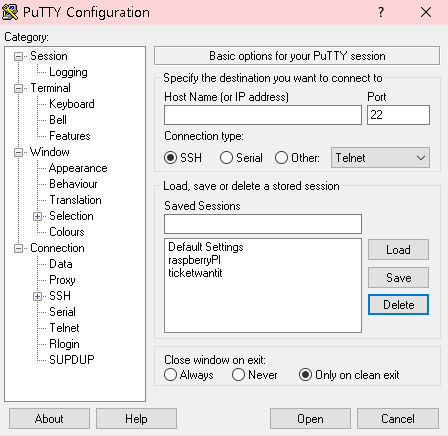Collapse the Connection tree node

(x=18, y=248)
